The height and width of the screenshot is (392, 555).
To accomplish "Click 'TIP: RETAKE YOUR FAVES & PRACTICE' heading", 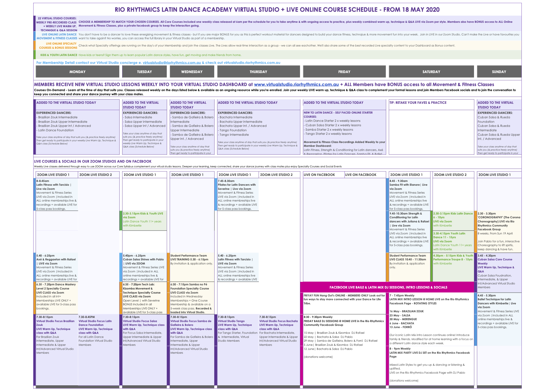I will point(418,103).
